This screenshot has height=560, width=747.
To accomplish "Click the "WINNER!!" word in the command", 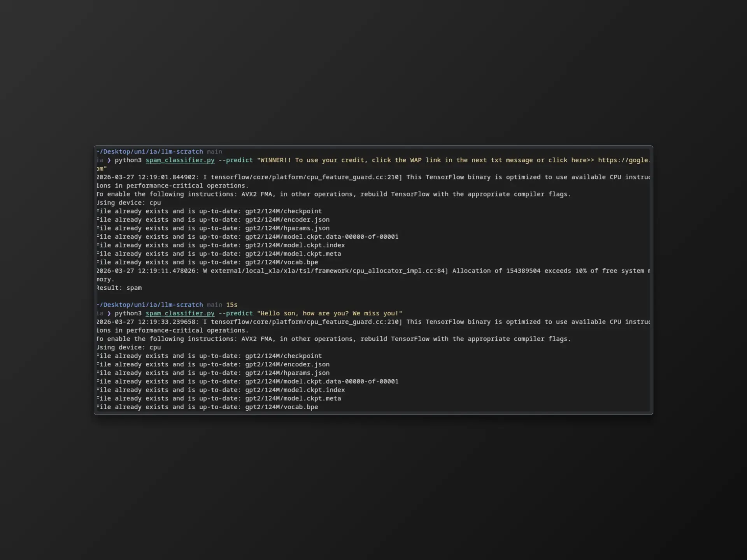I will point(275,160).
